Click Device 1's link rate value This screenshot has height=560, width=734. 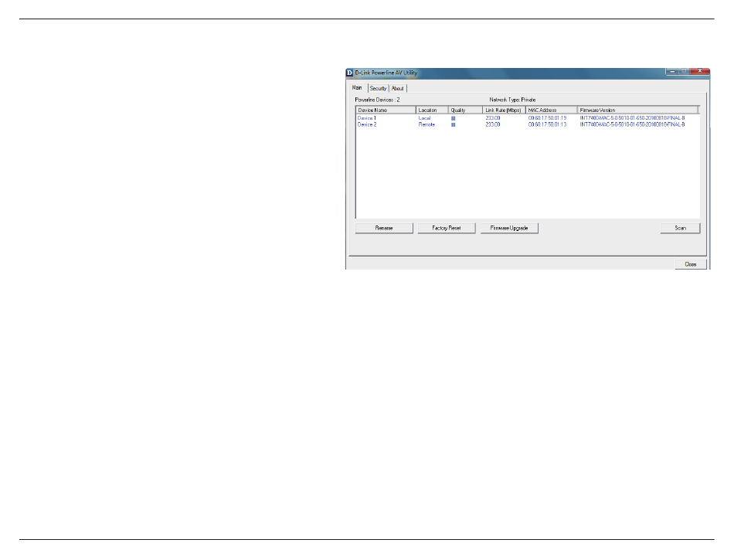click(x=492, y=118)
